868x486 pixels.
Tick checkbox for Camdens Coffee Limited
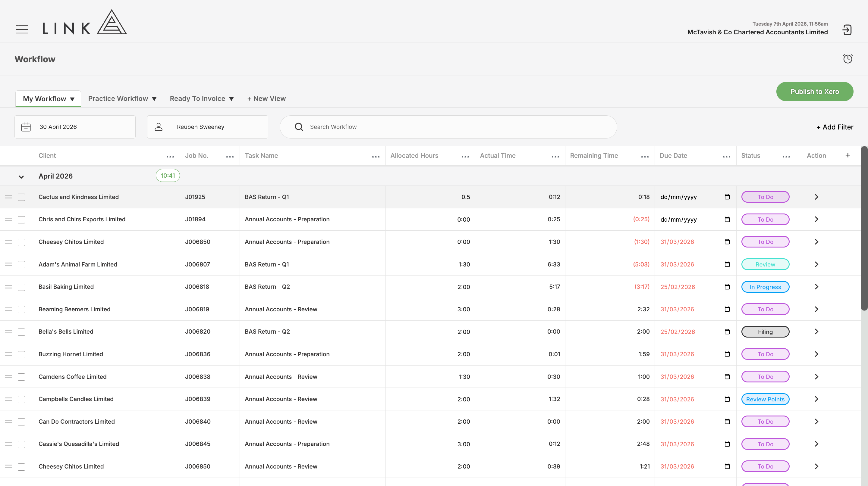[x=21, y=377]
